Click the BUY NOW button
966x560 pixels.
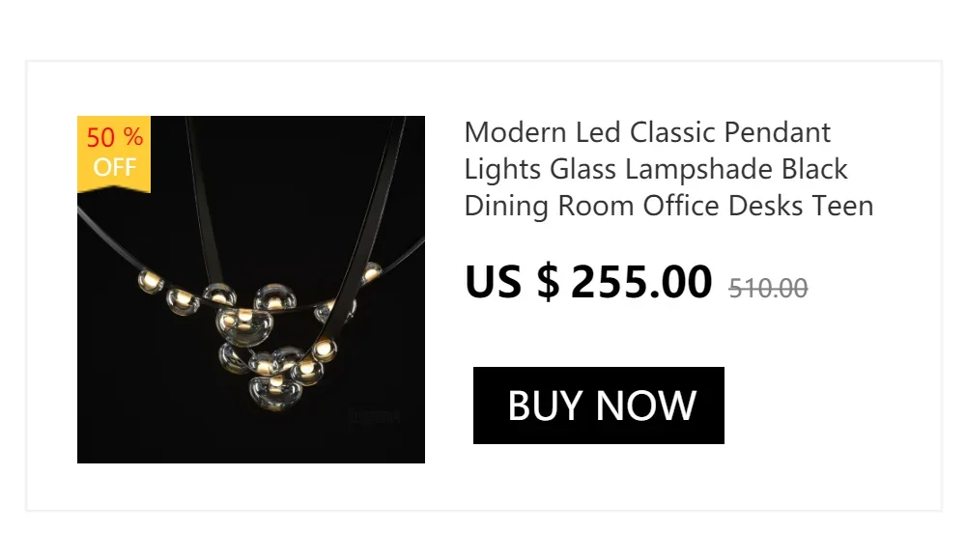tap(598, 406)
